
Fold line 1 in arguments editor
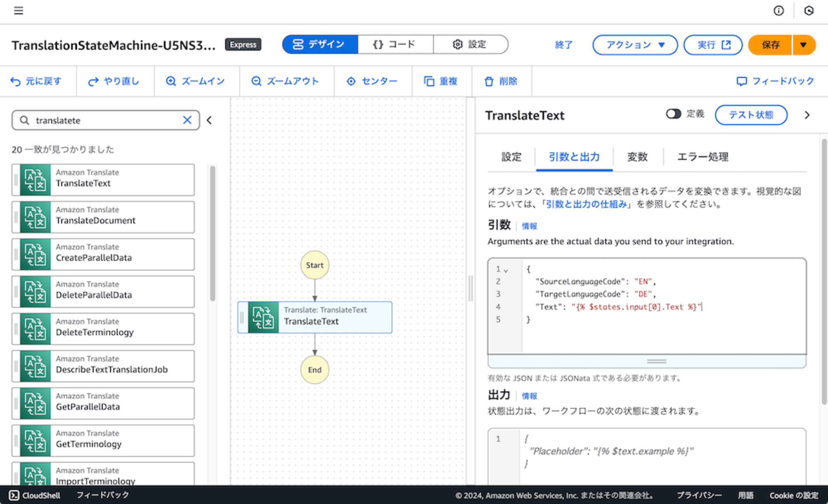[506, 270]
